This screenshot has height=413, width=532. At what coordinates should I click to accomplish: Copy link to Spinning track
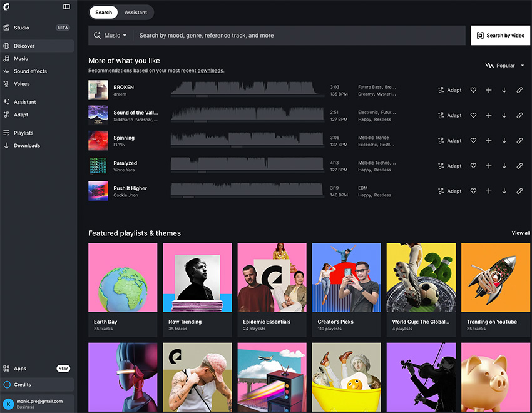coord(519,140)
